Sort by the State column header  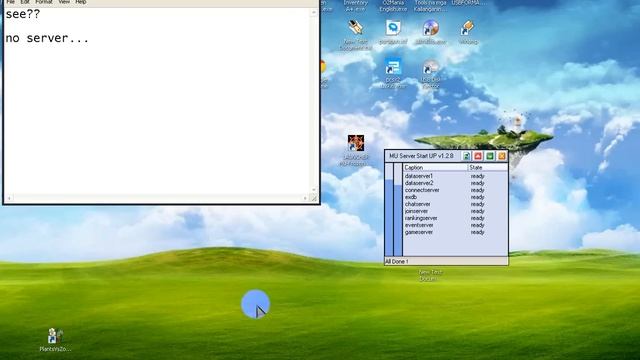(487, 167)
